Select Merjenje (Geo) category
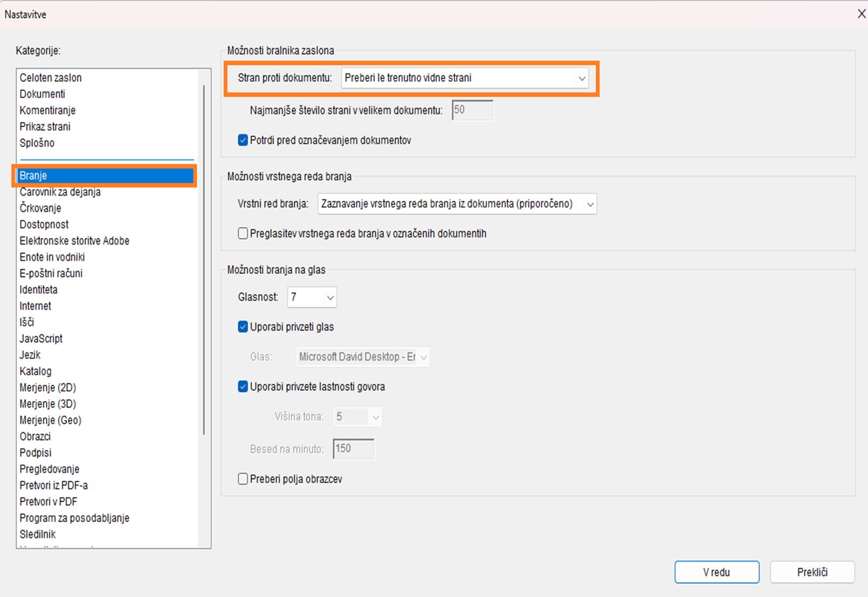This screenshot has height=597, width=868. (x=51, y=420)
